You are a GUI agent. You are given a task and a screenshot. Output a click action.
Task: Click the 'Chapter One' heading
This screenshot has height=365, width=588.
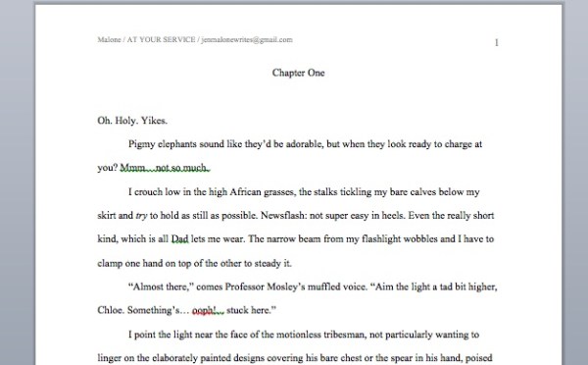point(299,73)
